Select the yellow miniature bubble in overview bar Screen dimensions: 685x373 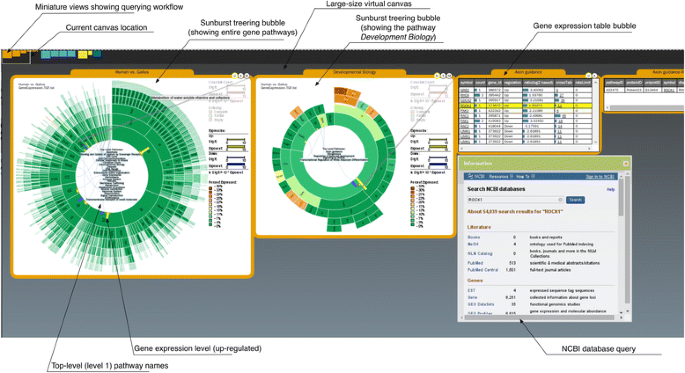(x=83, y=55)
